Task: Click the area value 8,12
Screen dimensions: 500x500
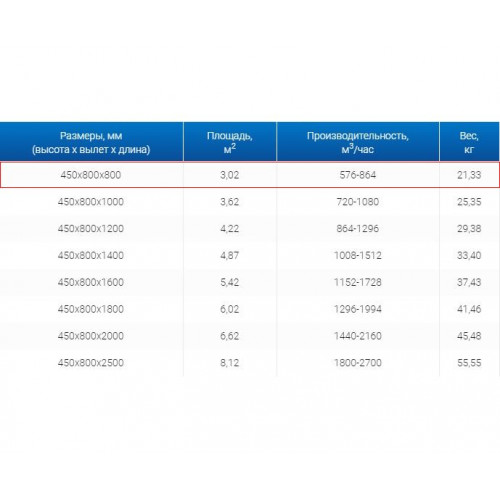Action: click(230, 363)
